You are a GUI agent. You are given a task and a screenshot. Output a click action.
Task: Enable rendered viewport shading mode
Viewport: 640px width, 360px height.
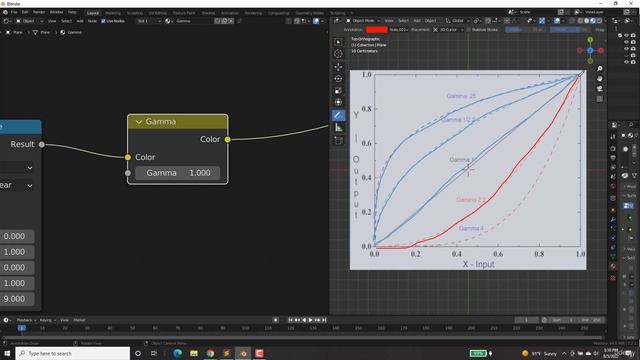pyautogui.click(x=599, y=21)
